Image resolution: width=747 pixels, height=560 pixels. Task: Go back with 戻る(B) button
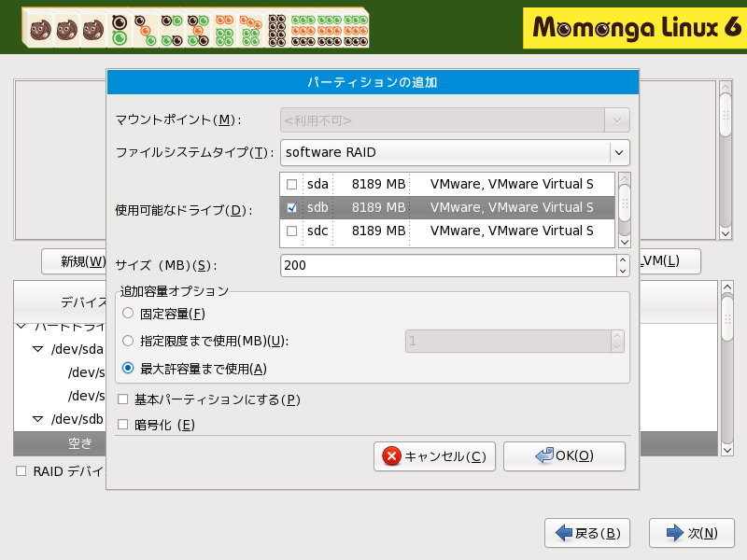tap(587, 533)
